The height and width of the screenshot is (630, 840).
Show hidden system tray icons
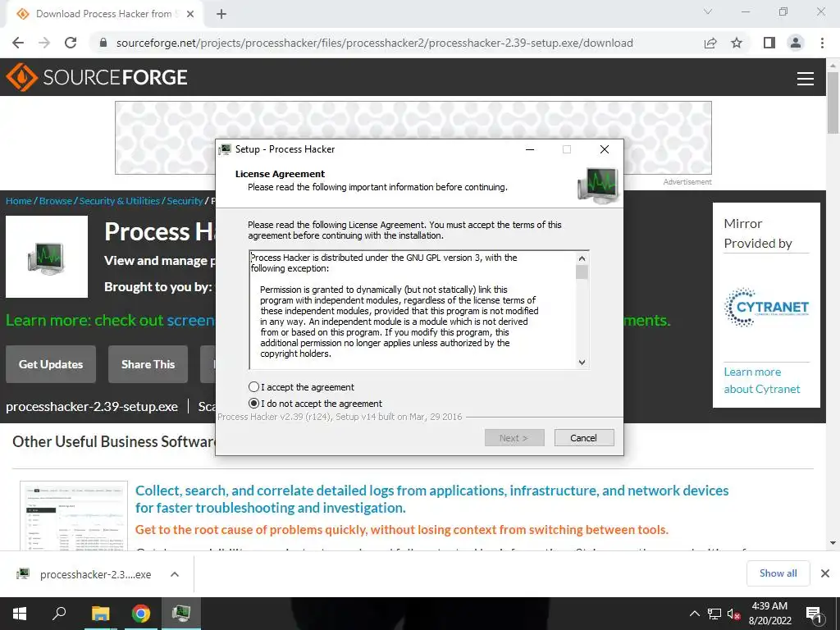point(694,614)
